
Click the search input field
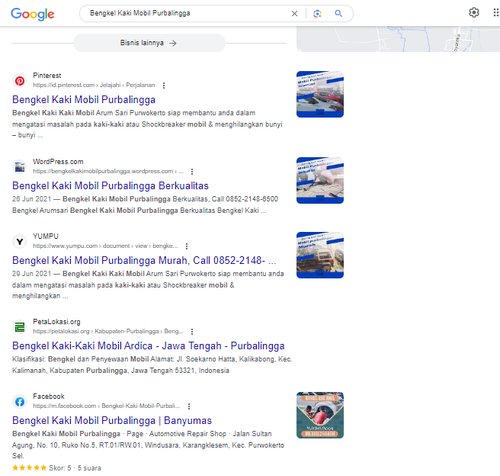(x=187, y=13)
